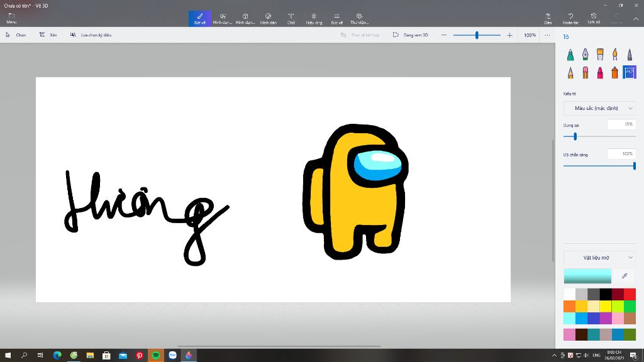This screenshot has width=644, height=362.
Task: Select the Oil brush tool
Action: [600, 55]
